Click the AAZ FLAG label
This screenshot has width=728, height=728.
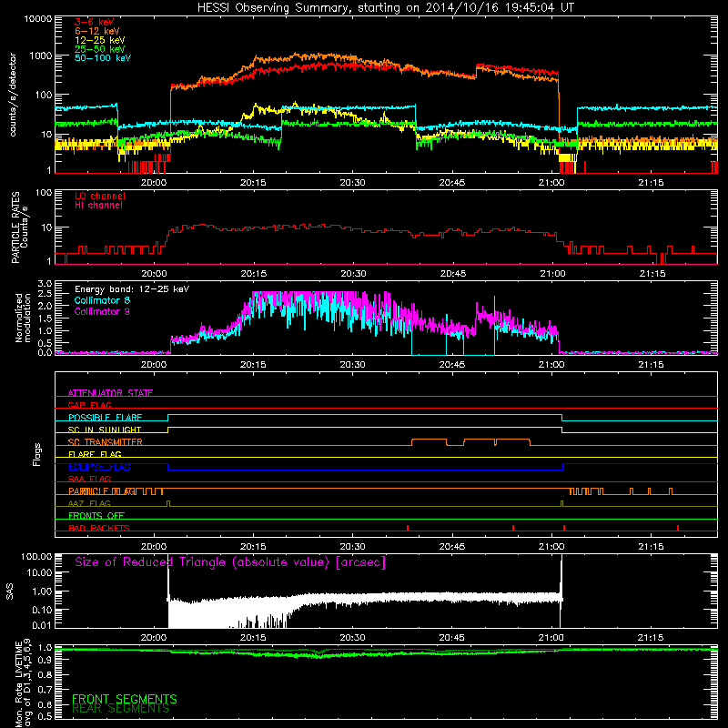(89, 503)
